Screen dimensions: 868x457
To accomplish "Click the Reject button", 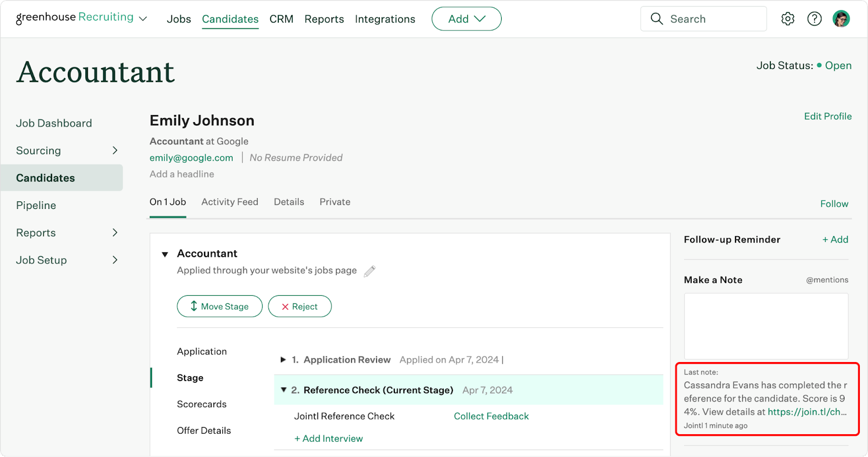I will tap(299, 306).
